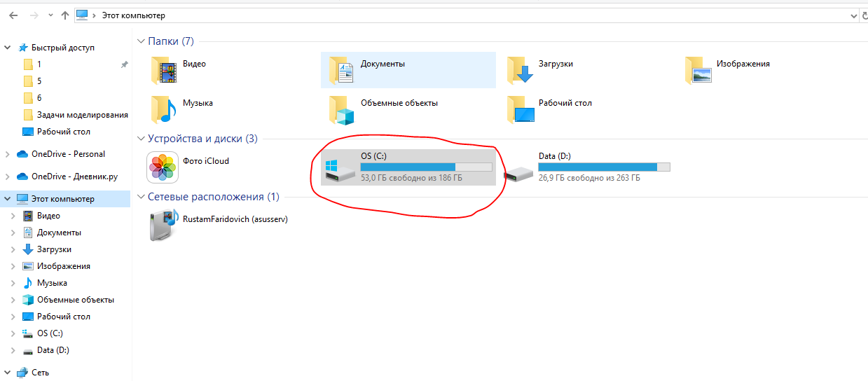Select the Быстрый доступ star icon
Image resolution: width=868 pixels, height=381 pixels.
click(x=23, y=48)
